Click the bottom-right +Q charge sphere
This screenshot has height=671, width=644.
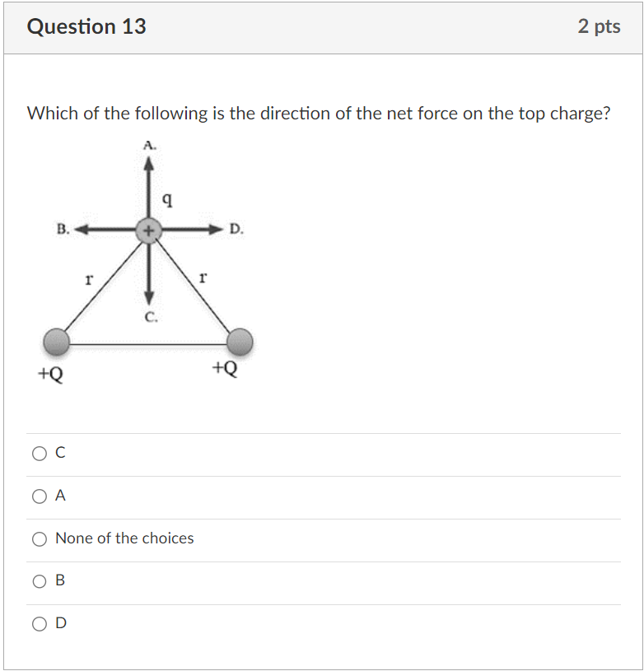tap(239, 340)
